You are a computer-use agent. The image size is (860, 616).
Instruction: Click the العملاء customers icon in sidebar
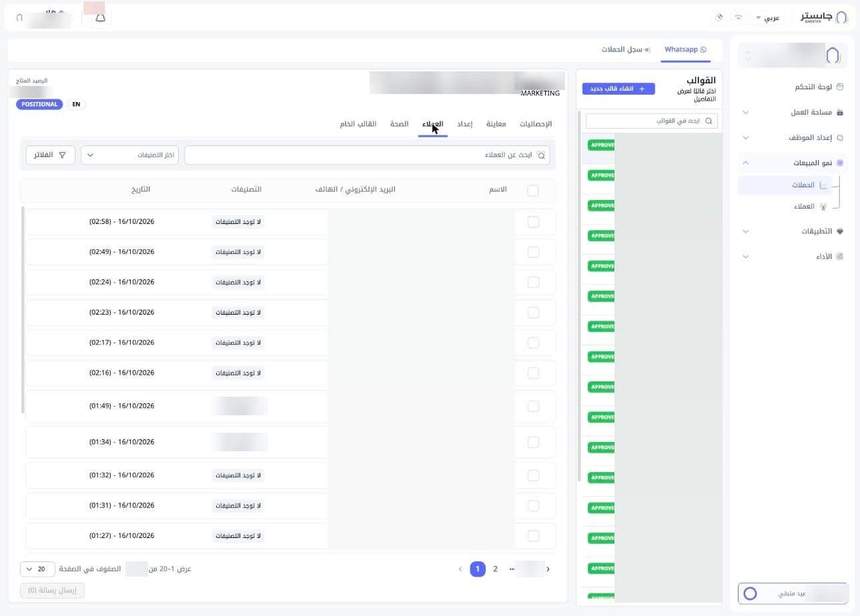823,207
